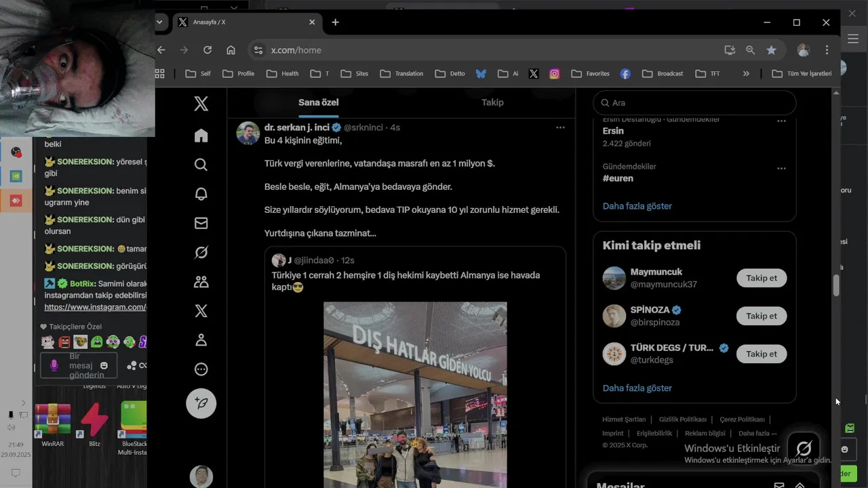The image size is (868, 488).
Task: Select the Anasayfa / X browser tab
Action: point(246,22)
